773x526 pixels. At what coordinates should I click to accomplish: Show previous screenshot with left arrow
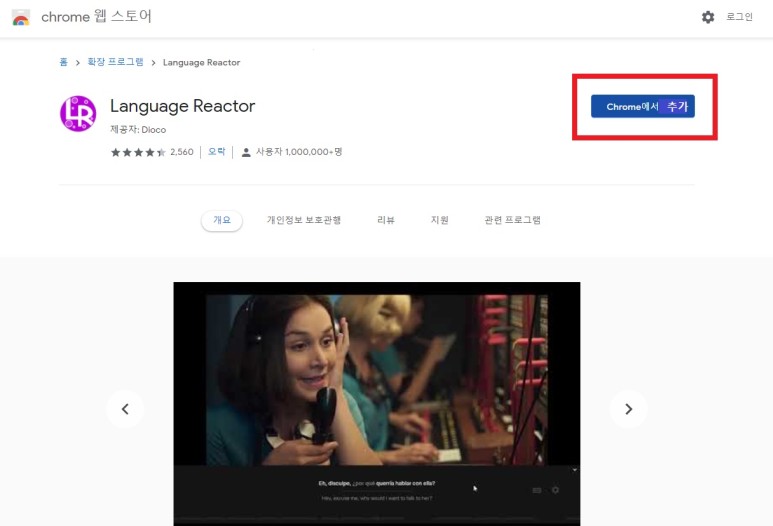125,409
